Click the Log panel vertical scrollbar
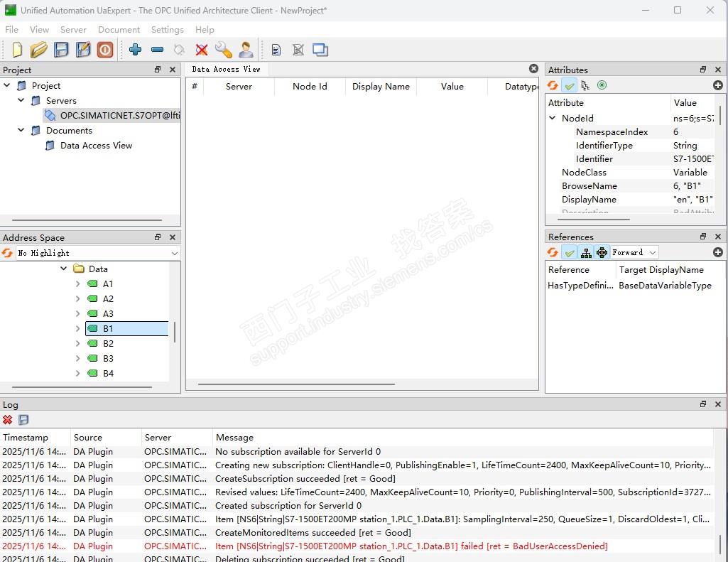Screen dimensions: 728x562 click(x=720, y=544)
